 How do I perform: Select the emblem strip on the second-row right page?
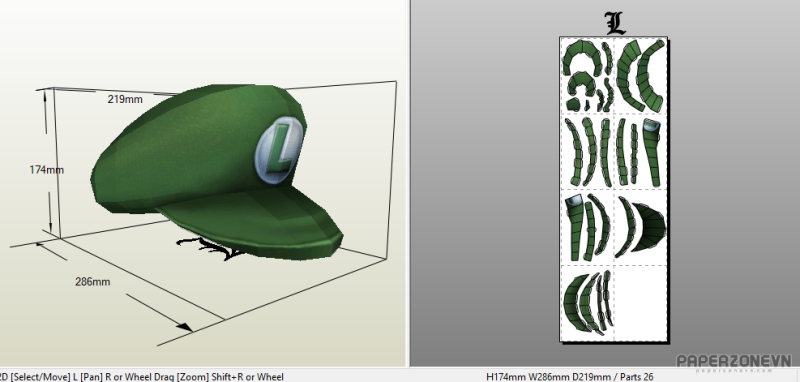[x=651, y=152]
